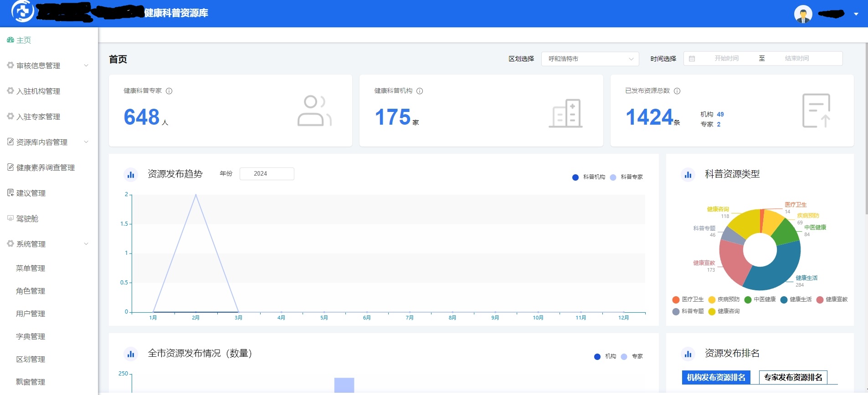The width and height of the screenshot is (868, 395).
Task: Expand the user account dropdown arrow
Action: click(x=856, y=14)
